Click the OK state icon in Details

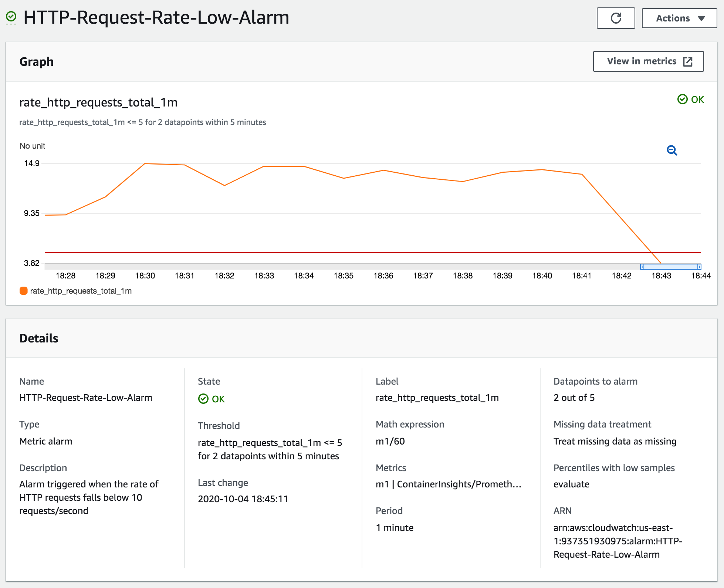click(x=203, y=399)
